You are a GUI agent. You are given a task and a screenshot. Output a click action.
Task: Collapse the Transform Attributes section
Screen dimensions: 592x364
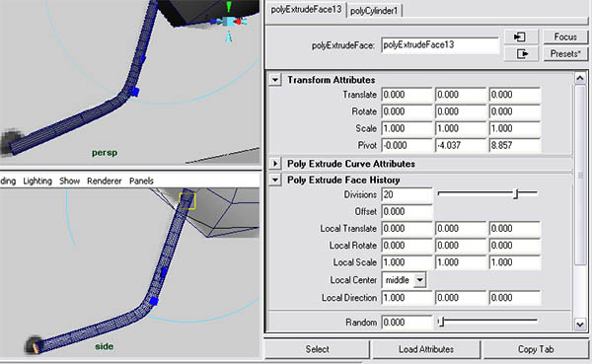(x=275, y=80)
